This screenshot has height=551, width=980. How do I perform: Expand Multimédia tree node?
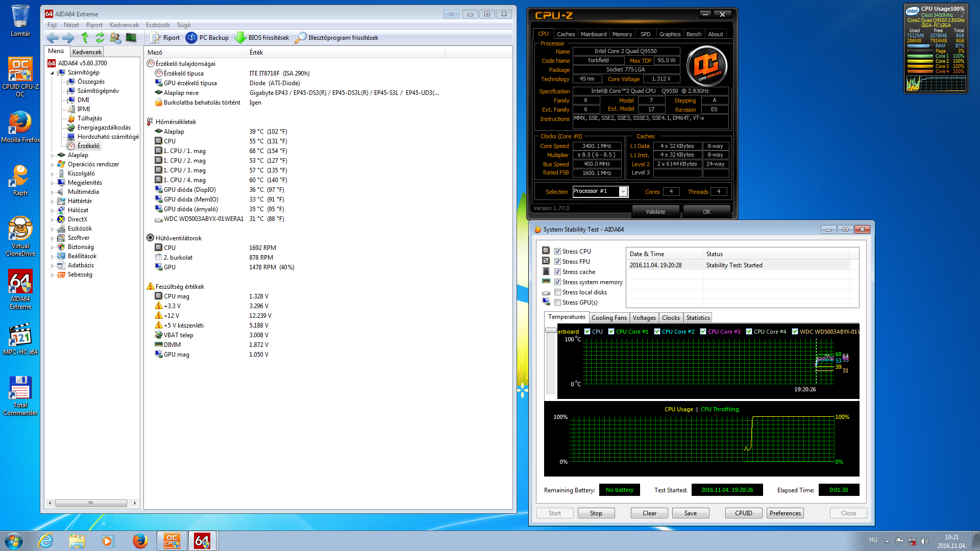tap(52, 192)
